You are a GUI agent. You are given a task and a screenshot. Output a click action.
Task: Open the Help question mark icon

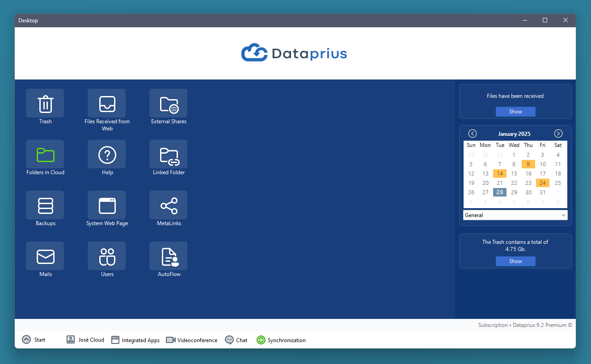point(107,154)
